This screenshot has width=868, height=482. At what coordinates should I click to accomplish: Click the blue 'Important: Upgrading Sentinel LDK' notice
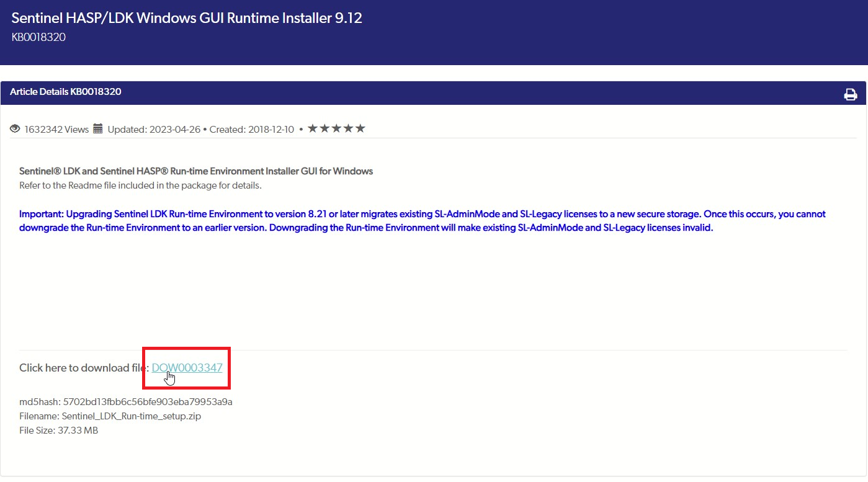tap(423, 221)
